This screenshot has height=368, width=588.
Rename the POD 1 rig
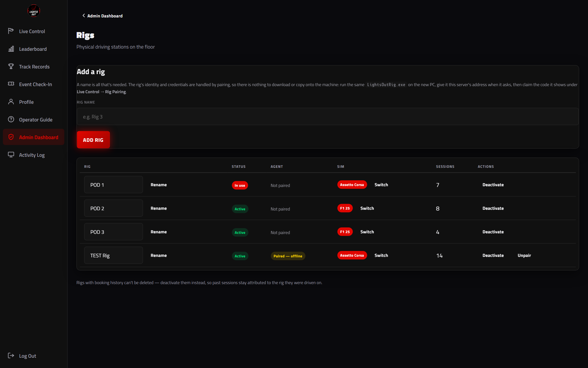tap(159, 185)
